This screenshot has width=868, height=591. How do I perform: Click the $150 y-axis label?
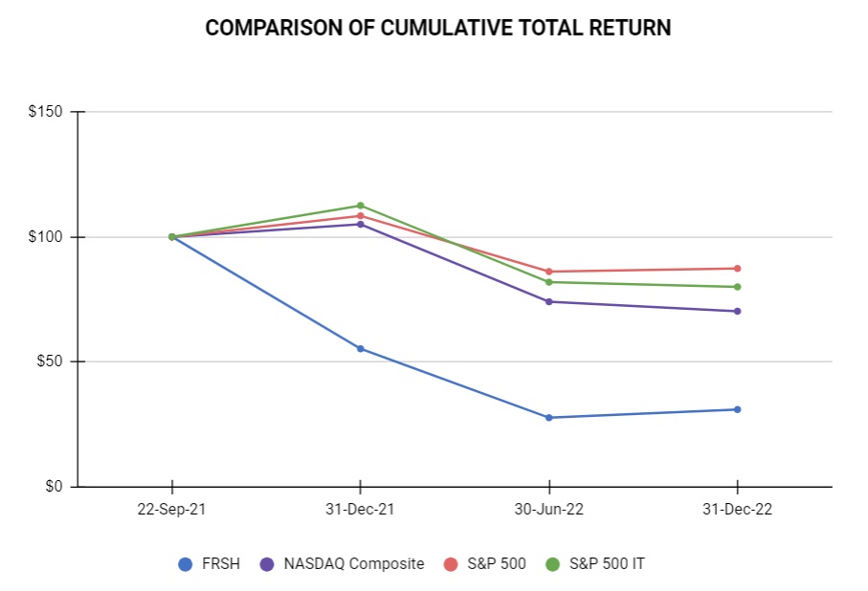point(45,112)
